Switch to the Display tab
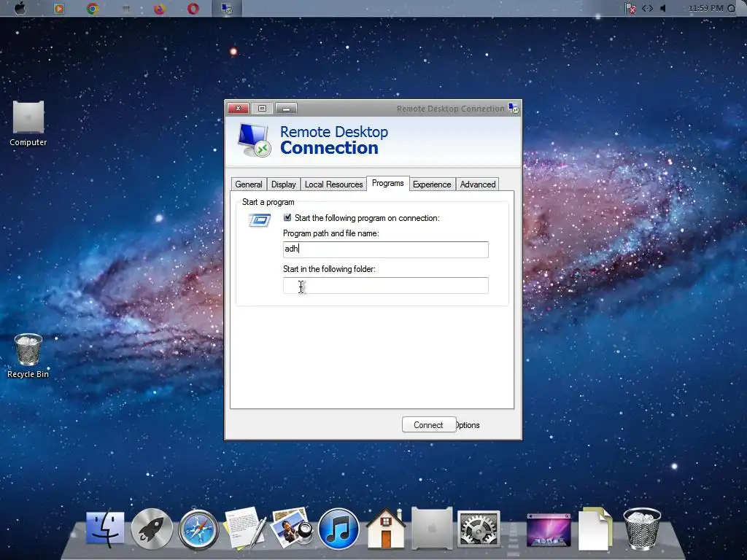This screenshot has height=560, width=747. (284, 184)
